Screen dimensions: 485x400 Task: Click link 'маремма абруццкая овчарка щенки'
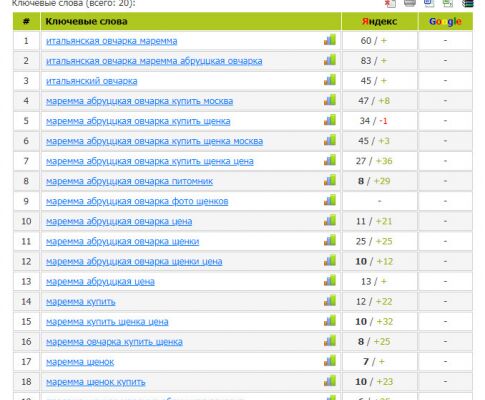(x=122, y=241)
